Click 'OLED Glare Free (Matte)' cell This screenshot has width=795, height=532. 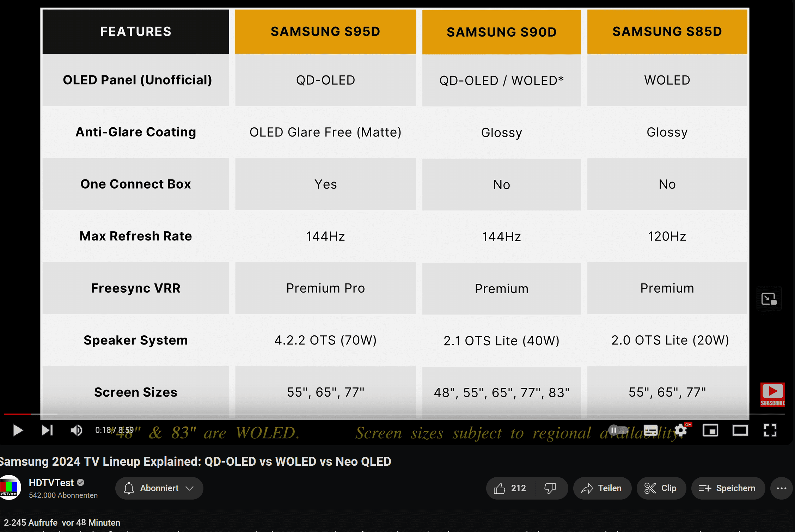click(x=325, y=132)
